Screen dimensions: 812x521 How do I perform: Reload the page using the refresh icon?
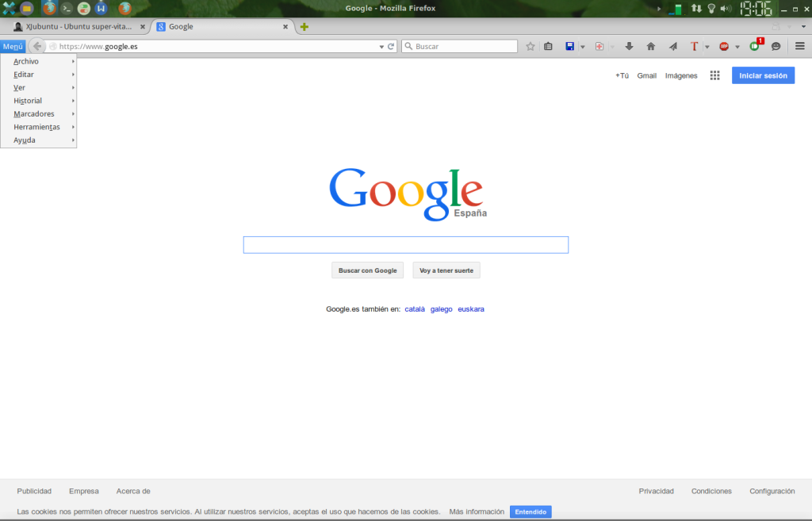[391, 47]
